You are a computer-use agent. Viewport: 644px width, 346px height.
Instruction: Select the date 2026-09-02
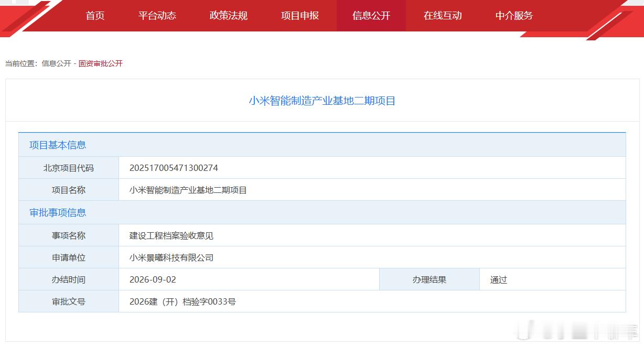click(153, 279)
